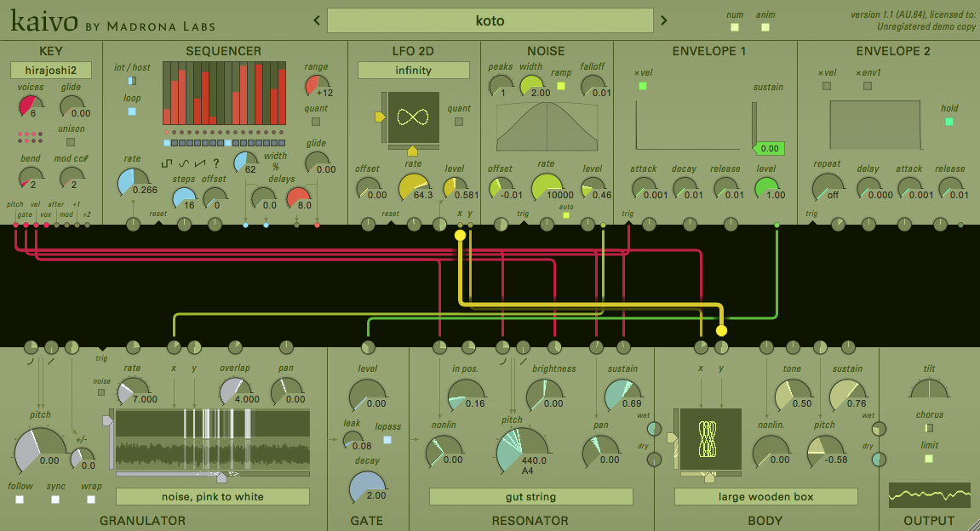Advance to next preset with right arrow

tap(664, 20)
